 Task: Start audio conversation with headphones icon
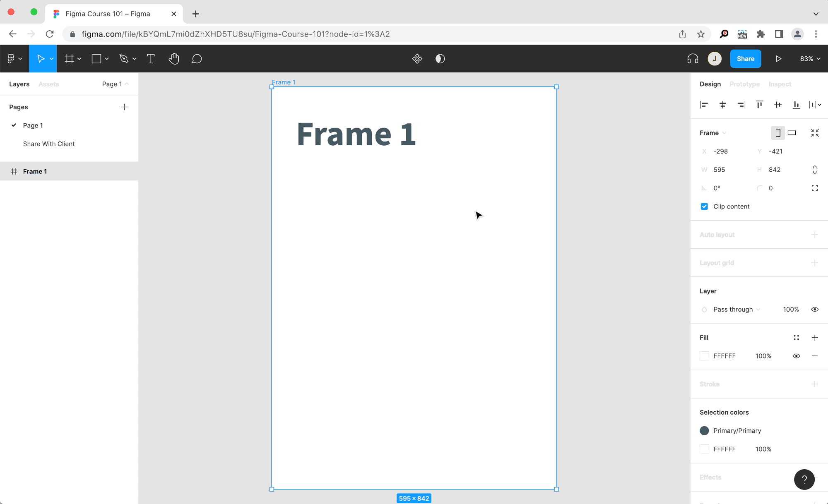coord(693,59)
